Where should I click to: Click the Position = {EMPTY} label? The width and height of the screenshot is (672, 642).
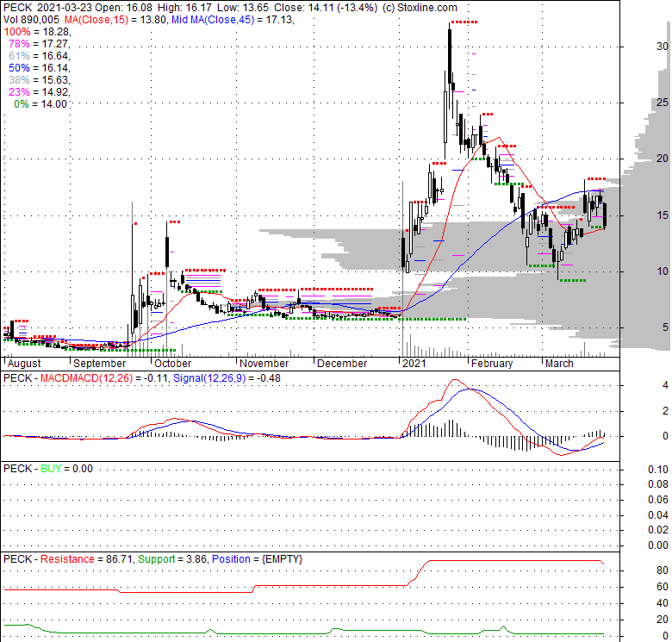[x=257, y=559]
